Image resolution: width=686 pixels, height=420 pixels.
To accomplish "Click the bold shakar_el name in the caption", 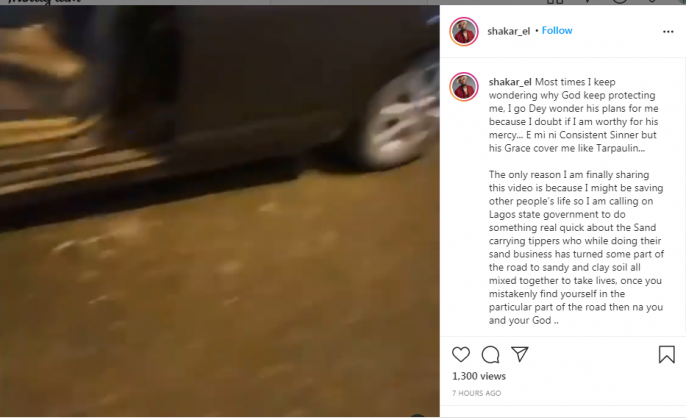I will click(510, 82).
